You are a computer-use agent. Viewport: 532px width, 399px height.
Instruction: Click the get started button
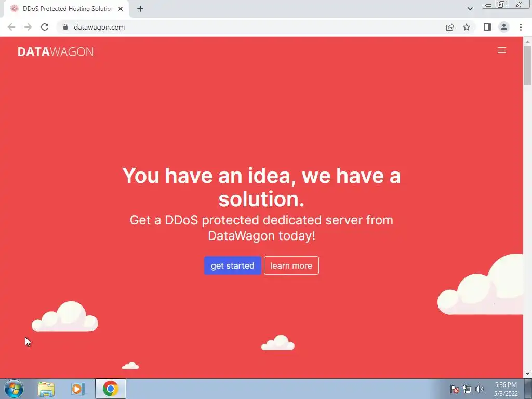[232, 265]
